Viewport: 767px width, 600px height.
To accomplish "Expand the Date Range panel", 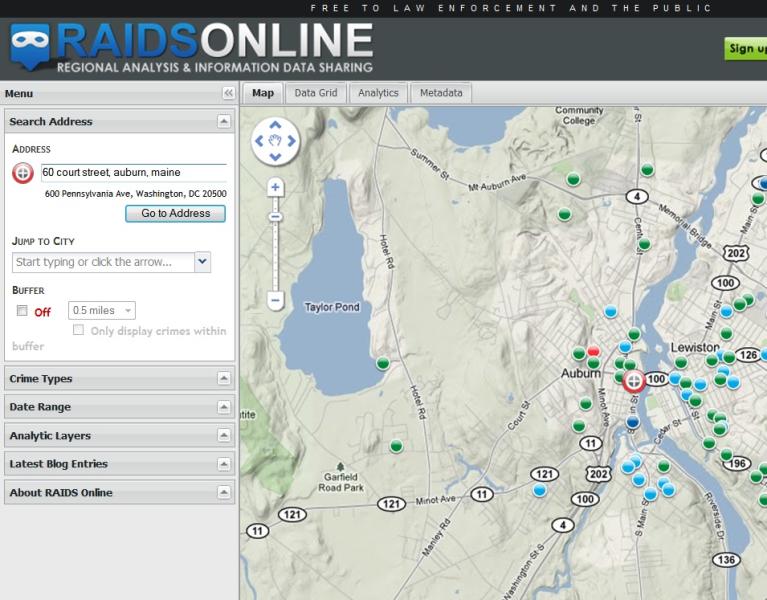I will 224,406.
